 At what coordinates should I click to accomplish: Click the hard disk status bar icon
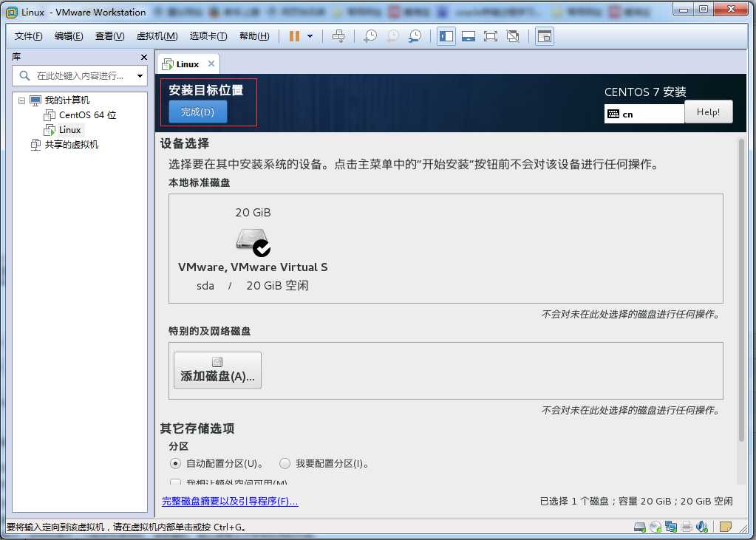coord(640,527)
